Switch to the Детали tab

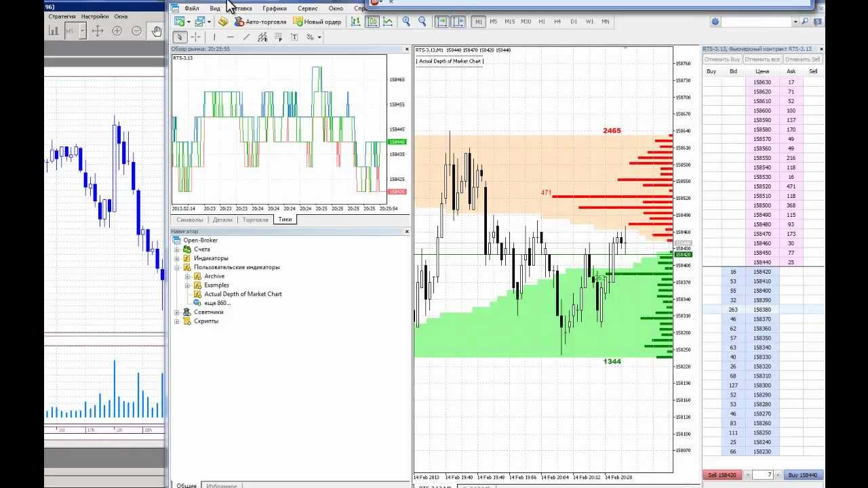tap(222, 220)
